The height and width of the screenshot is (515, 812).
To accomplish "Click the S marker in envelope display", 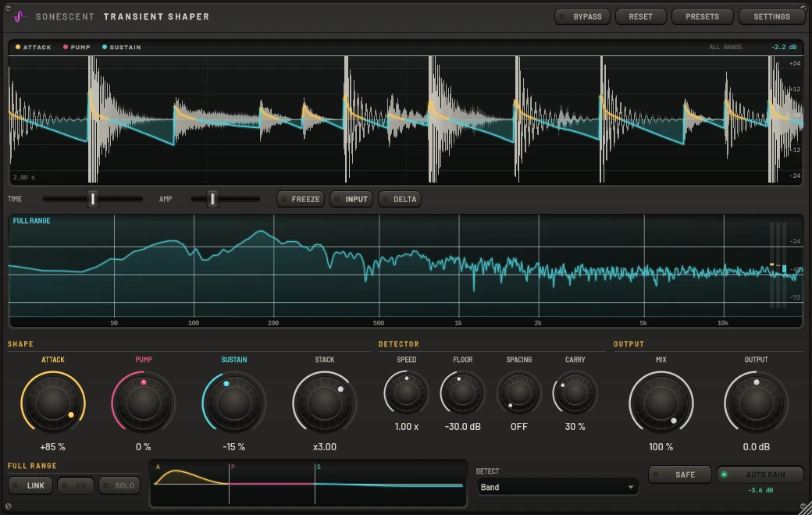I will pos(319,467).
